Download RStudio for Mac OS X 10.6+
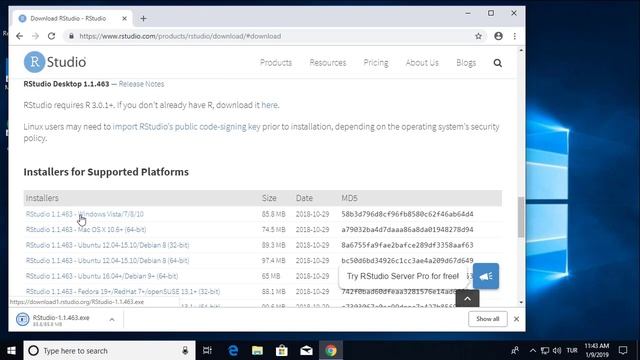Screen dimensions: 640x360 click(86, 229)
